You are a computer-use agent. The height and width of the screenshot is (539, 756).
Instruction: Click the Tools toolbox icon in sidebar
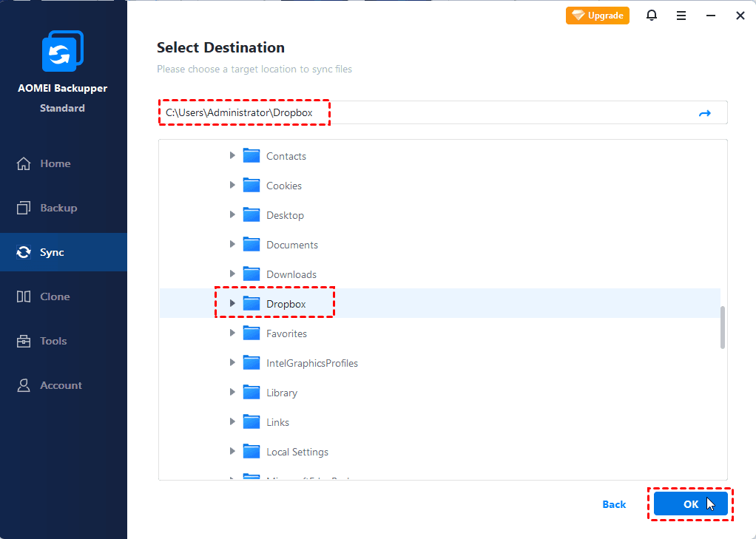(24, 341)
